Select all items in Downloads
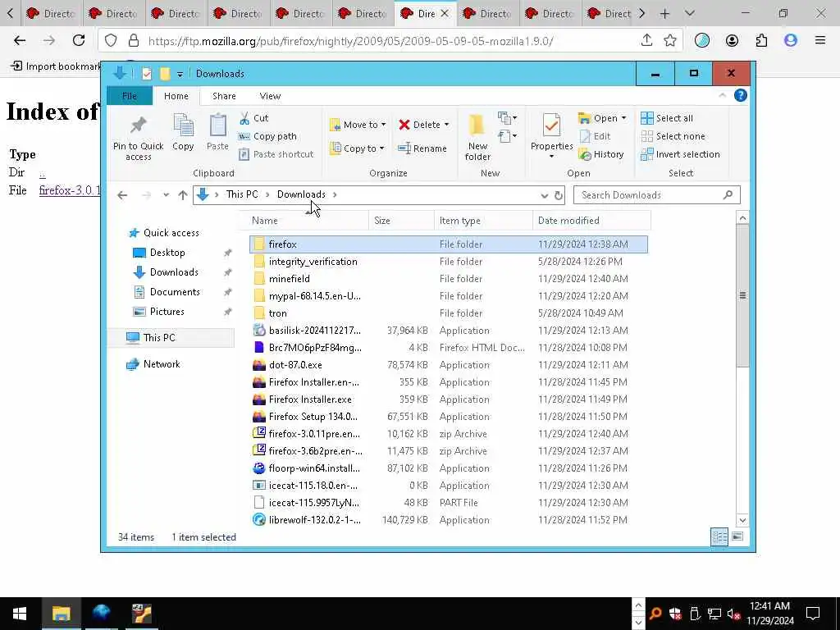 click(667, 118)
